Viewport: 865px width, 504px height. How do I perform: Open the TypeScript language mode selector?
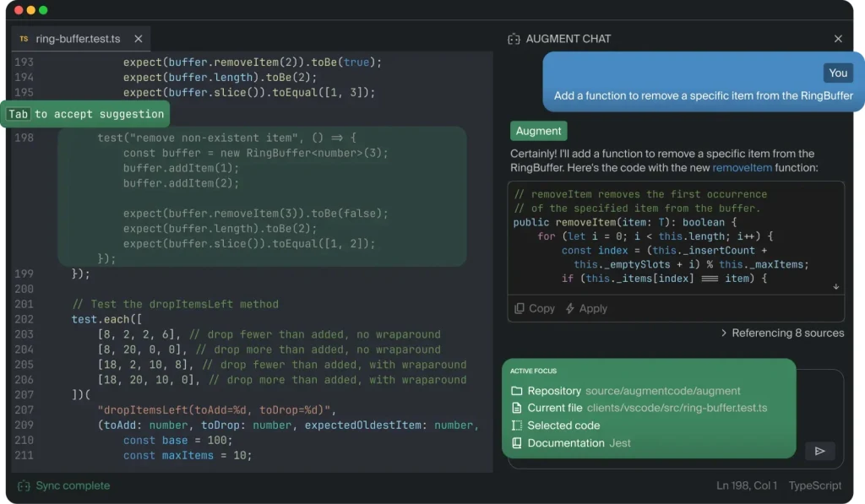tap(814, 485)
